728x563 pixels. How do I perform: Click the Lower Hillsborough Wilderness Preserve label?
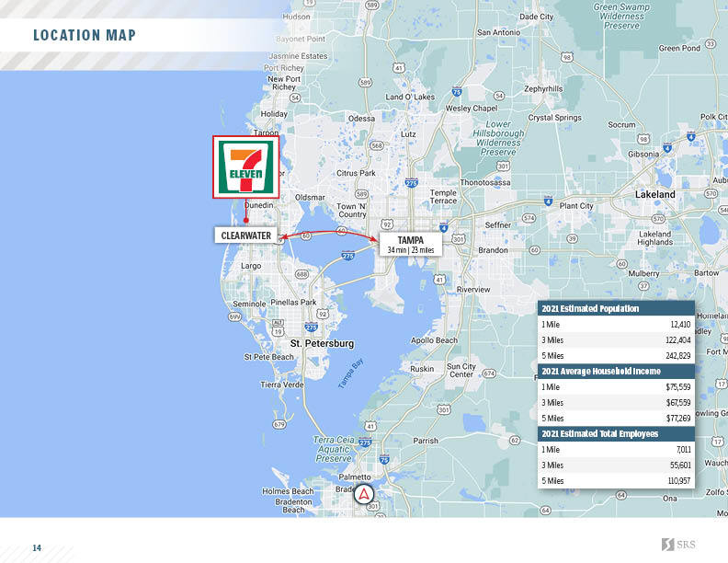(498, 138)
